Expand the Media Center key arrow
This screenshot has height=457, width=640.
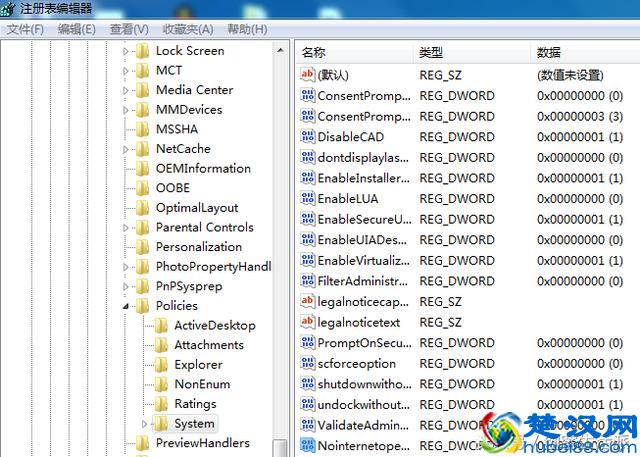point(126,91)
